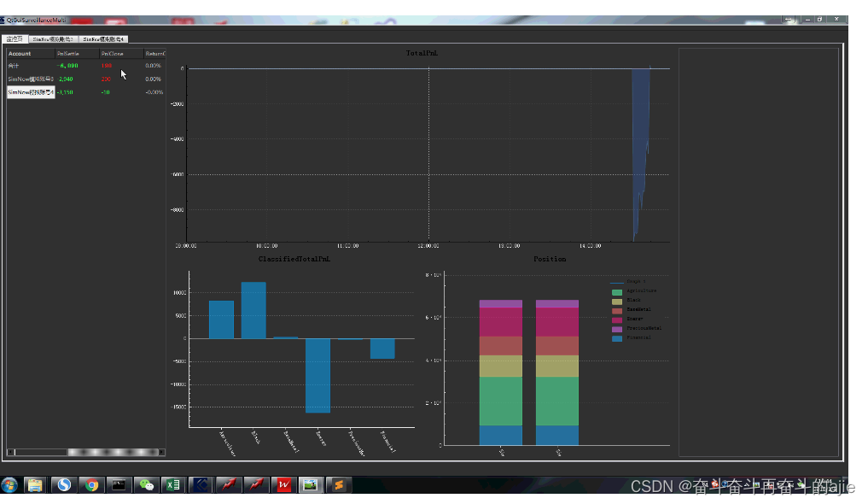The image size is (868, 504).
Task: Click the BaseMetal legend swatch
Action: pyautogui.click(x=617, y=311)
